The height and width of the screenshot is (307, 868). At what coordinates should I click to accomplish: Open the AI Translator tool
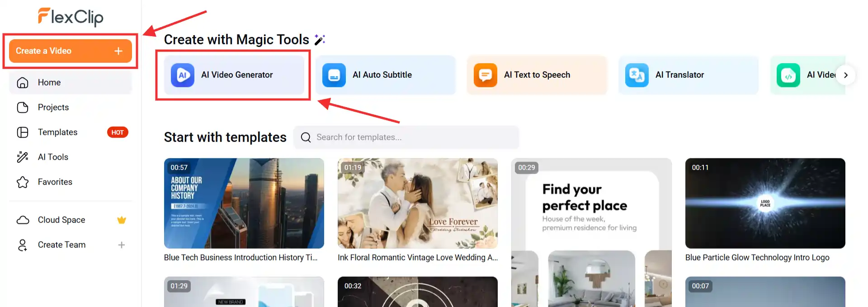pos(689,75)
